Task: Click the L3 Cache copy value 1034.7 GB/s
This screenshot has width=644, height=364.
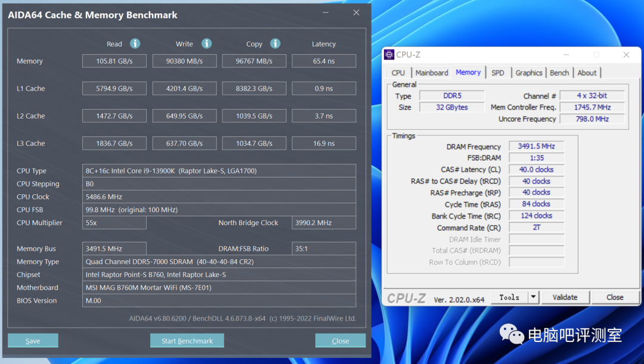Action: point(254,144)
